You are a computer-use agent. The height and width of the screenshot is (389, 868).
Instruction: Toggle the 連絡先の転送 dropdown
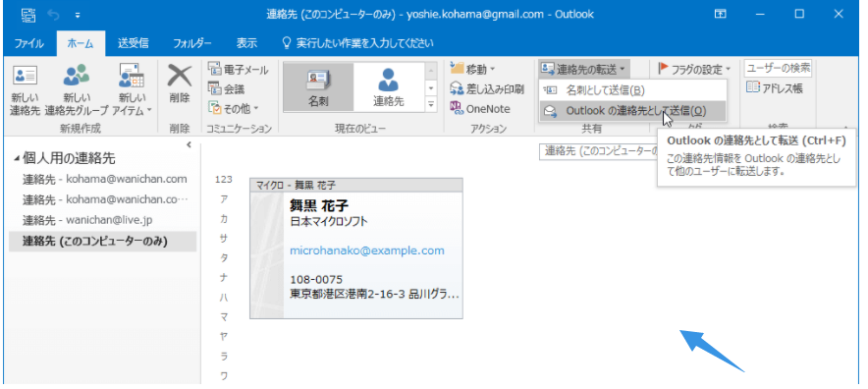tap(584, 70)
